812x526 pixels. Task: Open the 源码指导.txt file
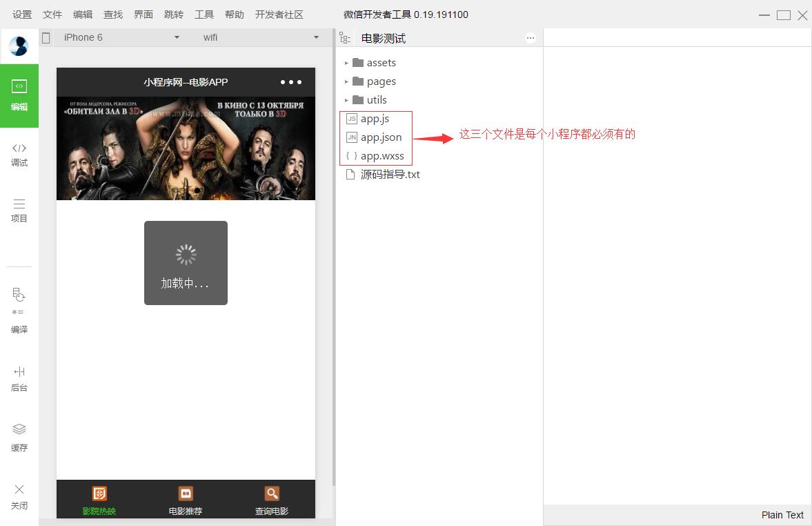point(383,175)
